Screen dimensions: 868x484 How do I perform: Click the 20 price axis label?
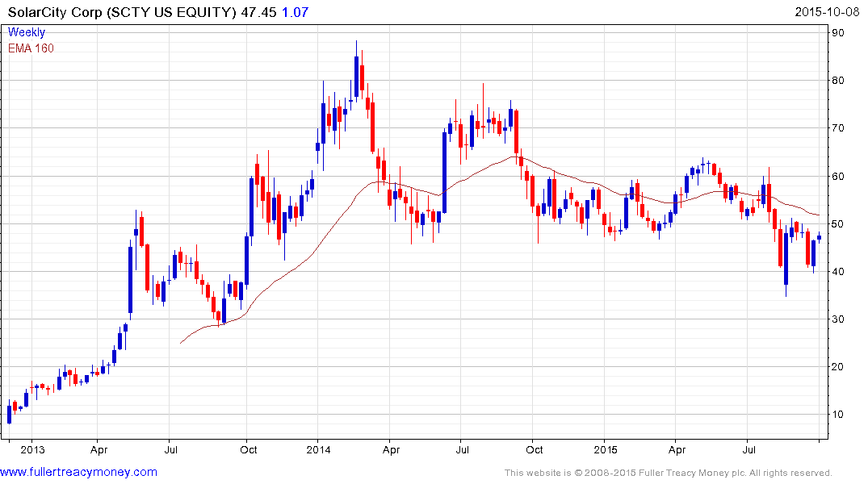[x=838, y=367]
